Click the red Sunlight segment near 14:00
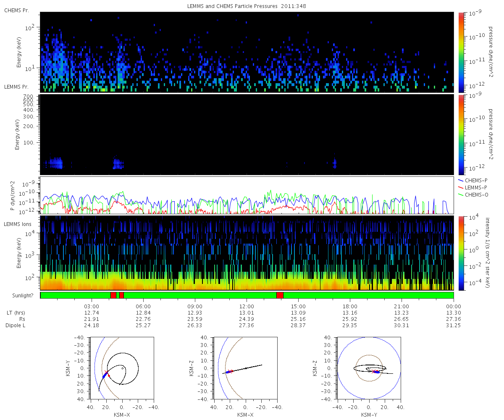This screenshot has width=504, height=420. [280, 295]
